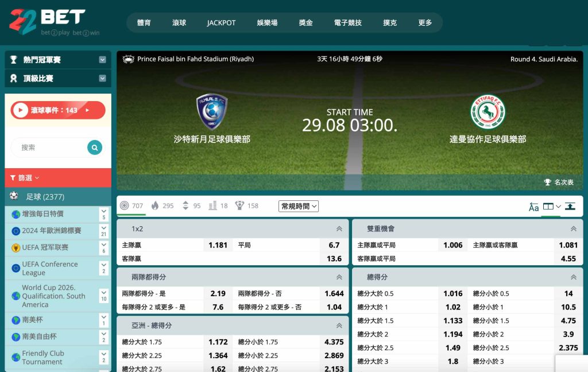The width and height of the screenshot is (588, 372).
Task: Open the 名次表 standings link
Action: (559, 182)
